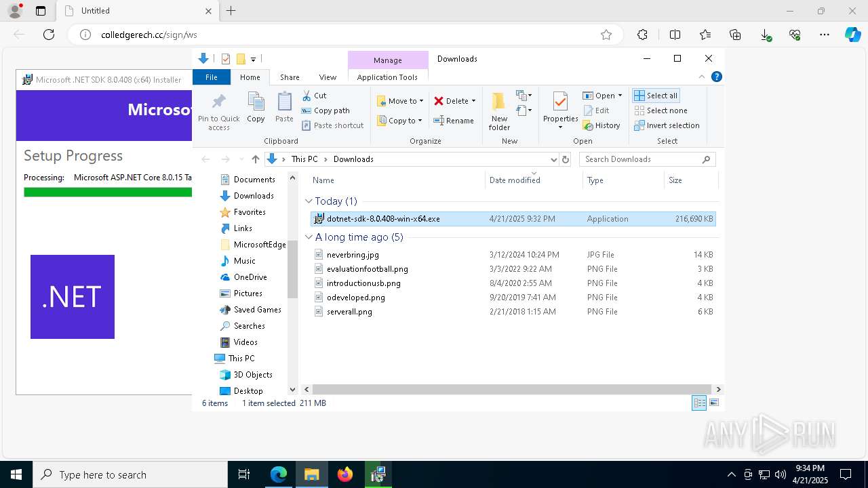
Task: Open the Open button dropdown
Action: pyautogui.click(x=620, y=96)
